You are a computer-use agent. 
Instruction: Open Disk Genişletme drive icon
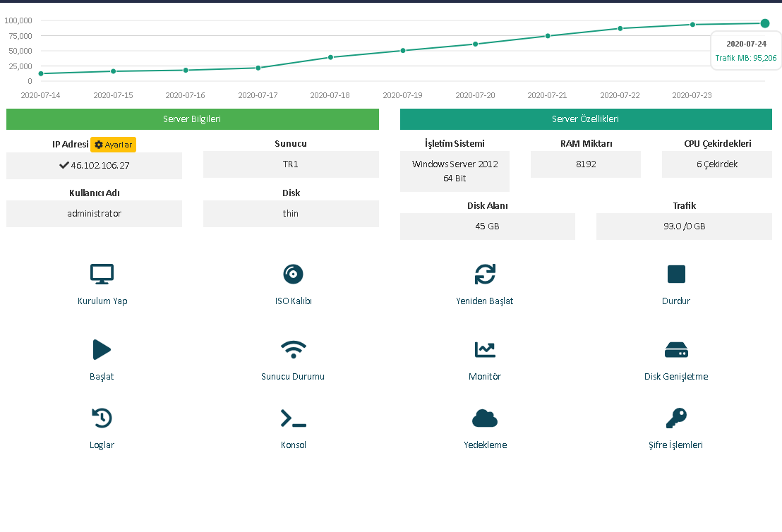(676, 349)
